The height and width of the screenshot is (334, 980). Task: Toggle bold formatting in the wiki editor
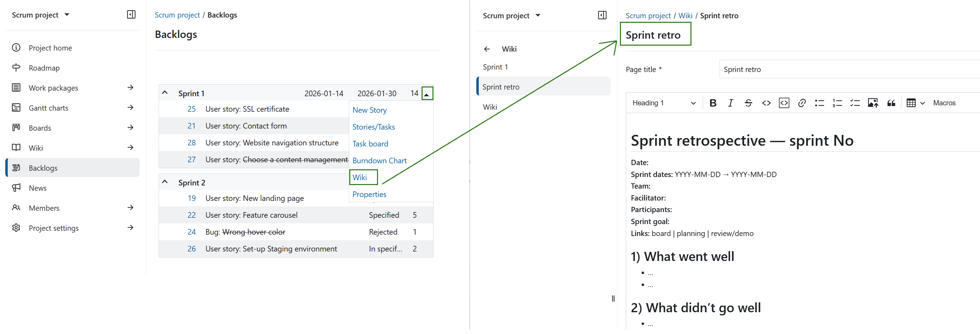[x=713, y=103]
